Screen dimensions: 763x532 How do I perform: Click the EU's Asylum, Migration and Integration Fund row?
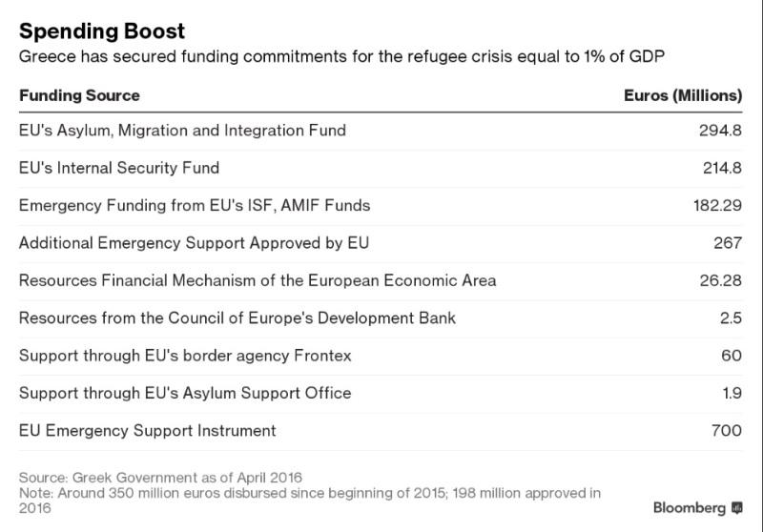point(182,130)
